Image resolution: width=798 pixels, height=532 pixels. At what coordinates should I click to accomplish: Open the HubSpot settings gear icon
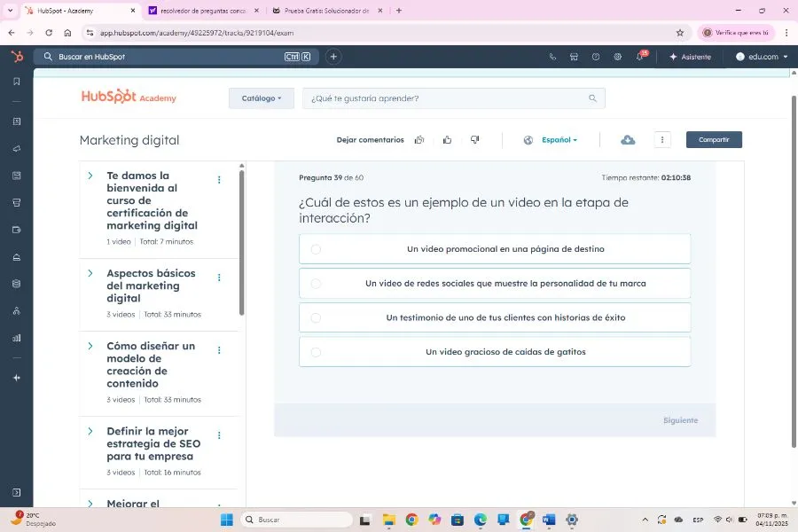click(618, 57)
